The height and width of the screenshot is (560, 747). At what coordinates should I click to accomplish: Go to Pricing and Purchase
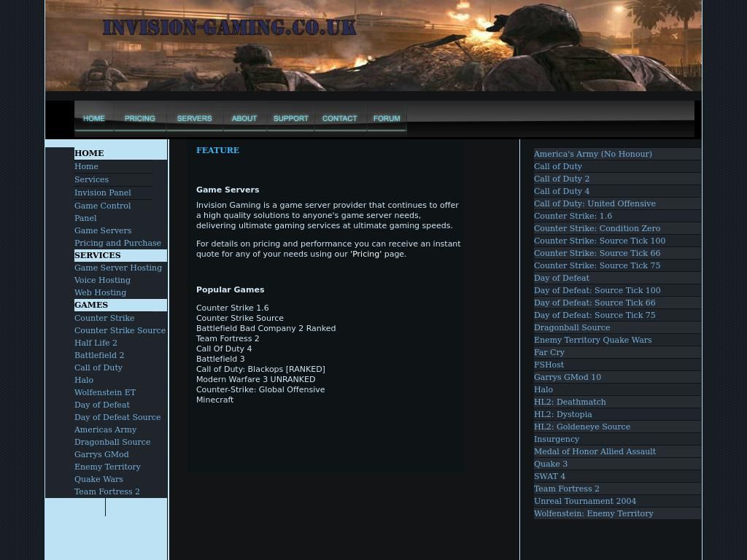point(117,243)
